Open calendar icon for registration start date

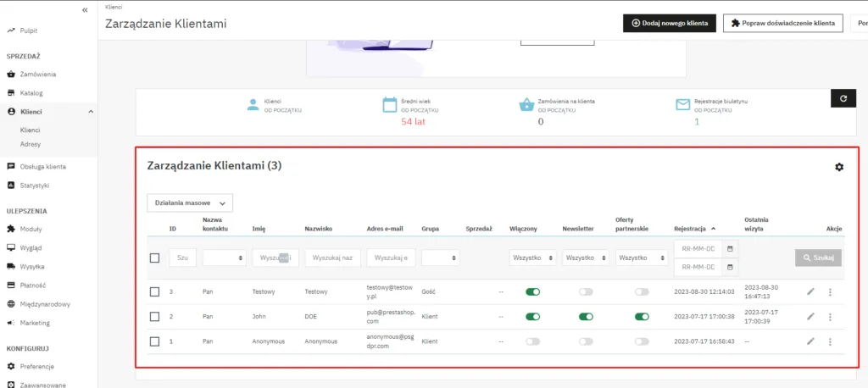[730, 248]
